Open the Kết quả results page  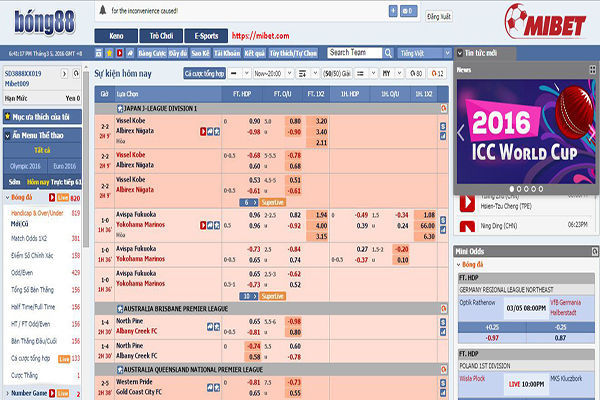pos(254,53)
